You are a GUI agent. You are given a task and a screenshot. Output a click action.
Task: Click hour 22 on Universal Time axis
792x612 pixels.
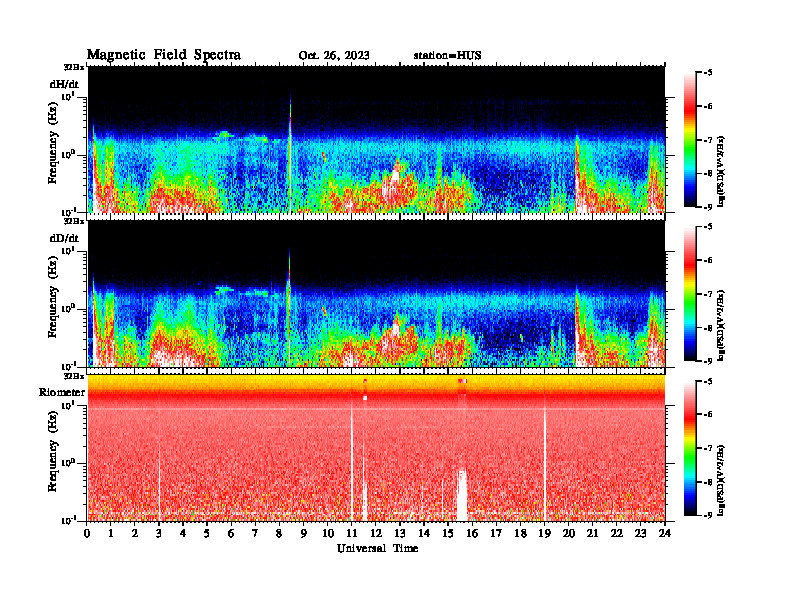pyautogui.click(x=617, y=534)
